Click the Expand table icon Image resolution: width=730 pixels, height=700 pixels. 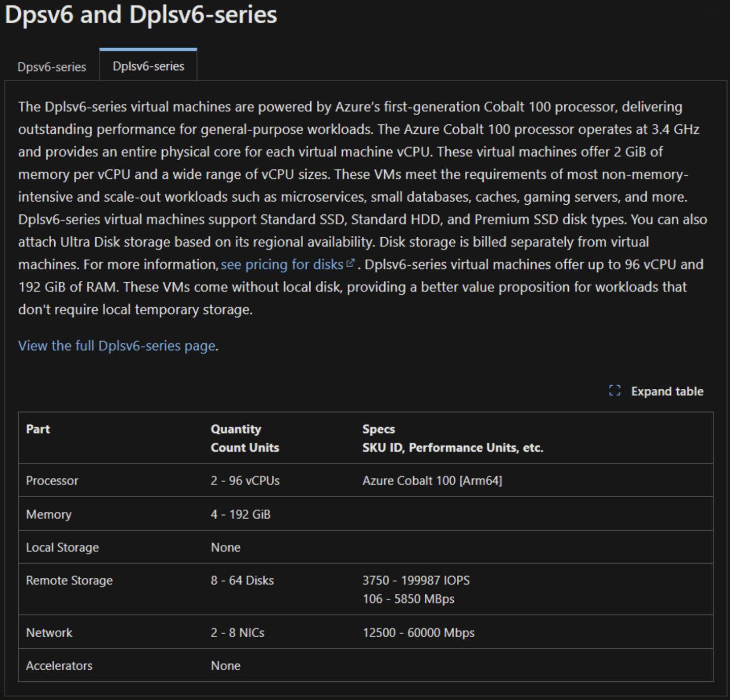614,391
